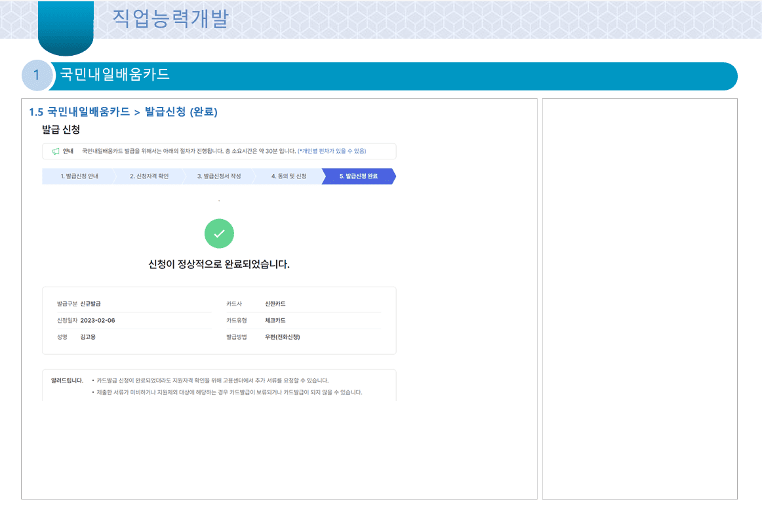Click the name 김고용

pyautogui.click(x=88, y=337)
